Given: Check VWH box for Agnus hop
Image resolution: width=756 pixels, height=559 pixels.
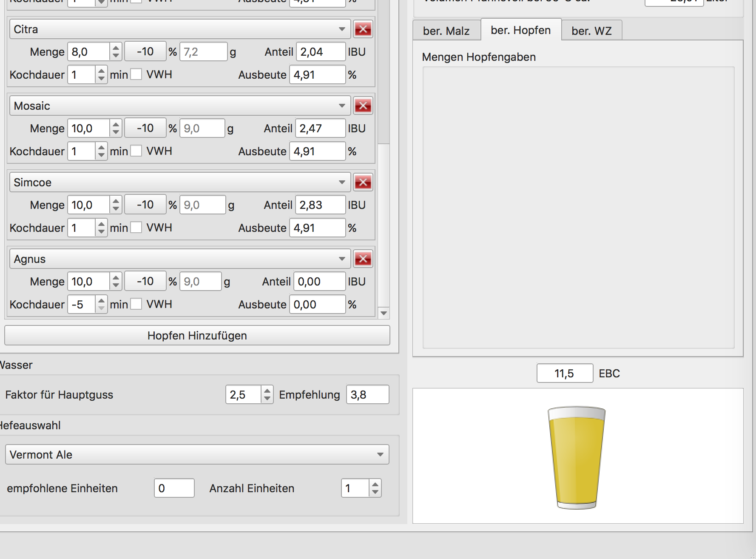Looking at the screenshot, I should click(136, 304).
